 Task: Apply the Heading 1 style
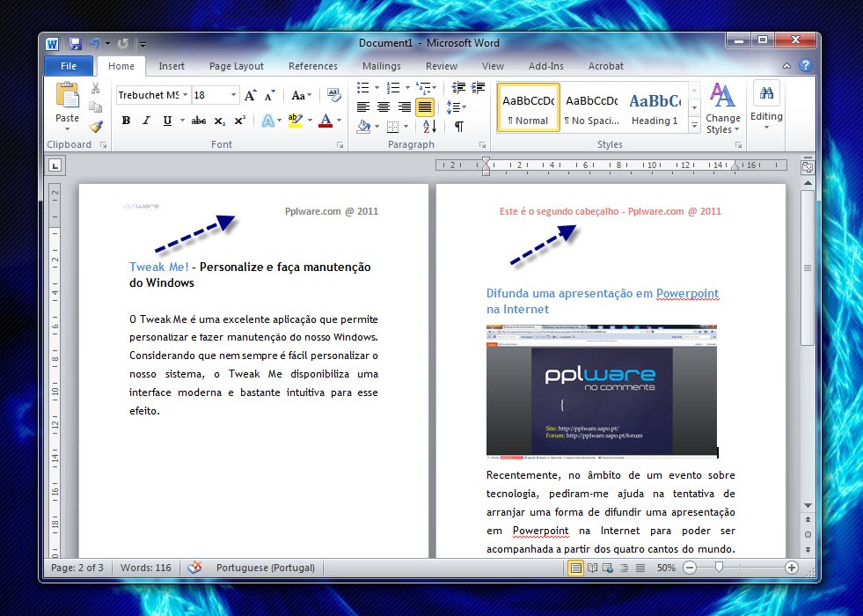click(655, 108)
